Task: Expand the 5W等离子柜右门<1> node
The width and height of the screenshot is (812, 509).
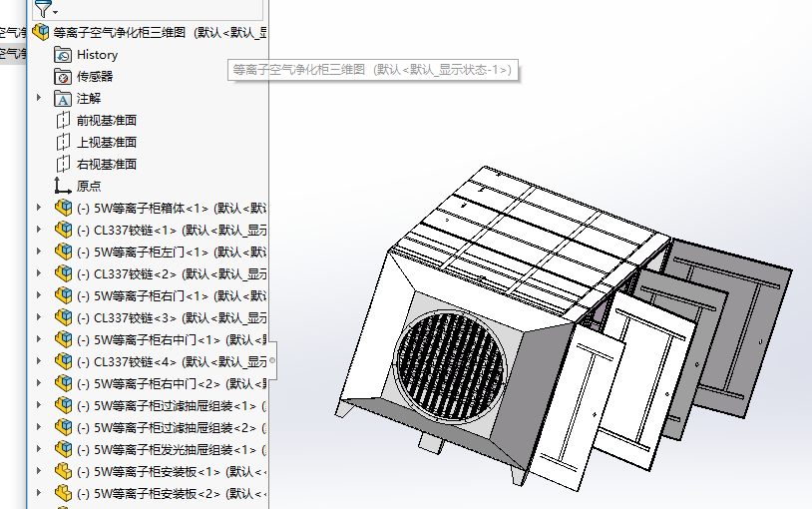Action: tap(39, 295)
